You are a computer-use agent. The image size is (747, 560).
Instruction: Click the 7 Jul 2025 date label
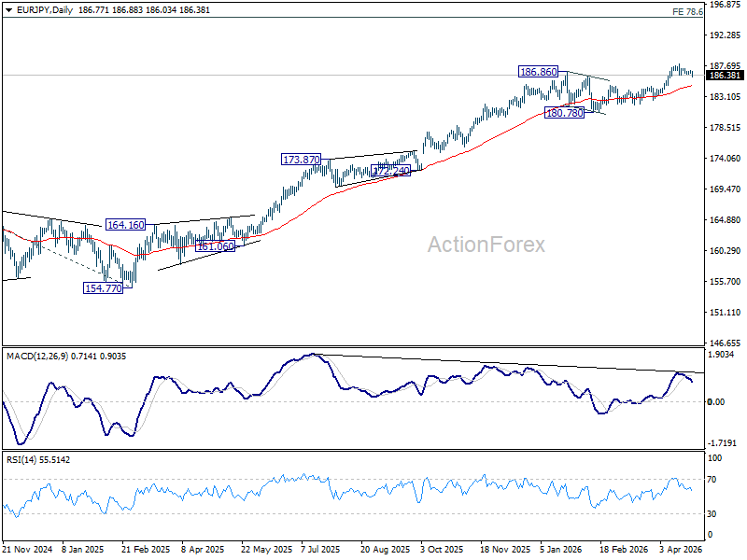pos(320,549)
